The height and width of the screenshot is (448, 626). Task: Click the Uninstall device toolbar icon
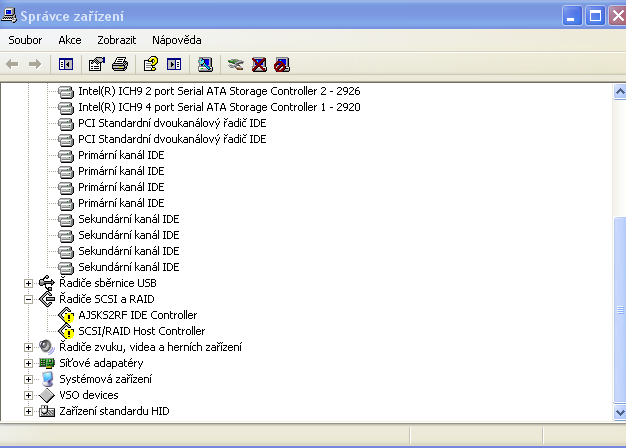259,64
